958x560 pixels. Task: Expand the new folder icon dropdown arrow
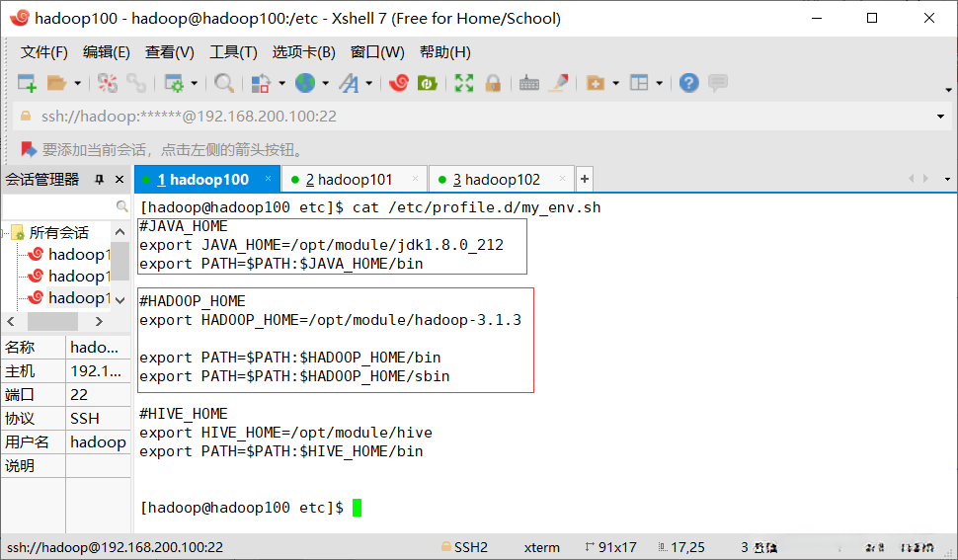(x=615, y=83)
